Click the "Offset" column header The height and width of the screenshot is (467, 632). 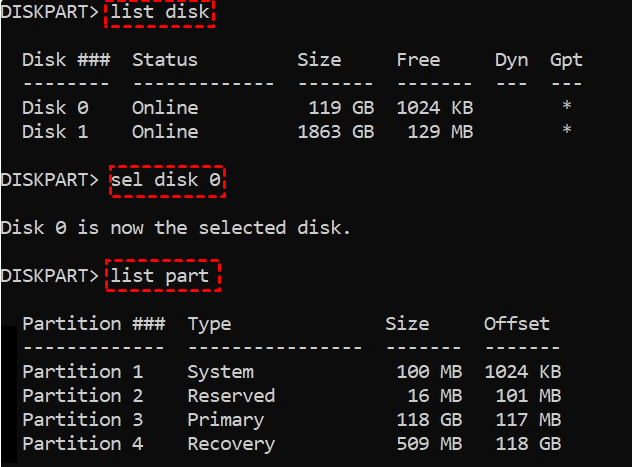tap(517, 323)
